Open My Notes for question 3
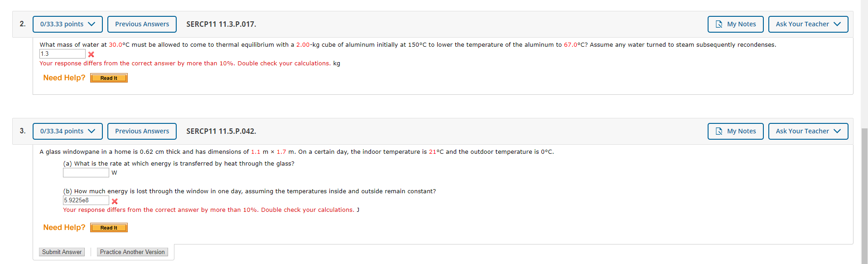Image resolution: width=868 pixels, height=264 pixels. coord(735,131)
